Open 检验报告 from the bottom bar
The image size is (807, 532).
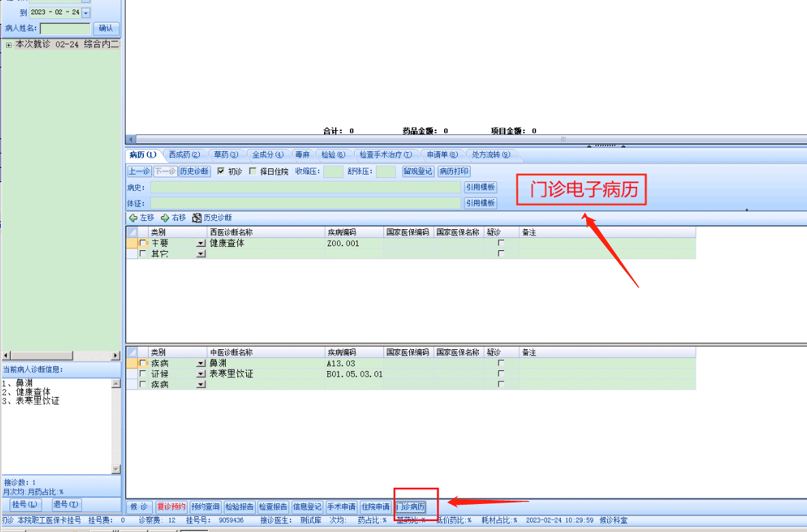pyautogui.click(x=239, y=507)
